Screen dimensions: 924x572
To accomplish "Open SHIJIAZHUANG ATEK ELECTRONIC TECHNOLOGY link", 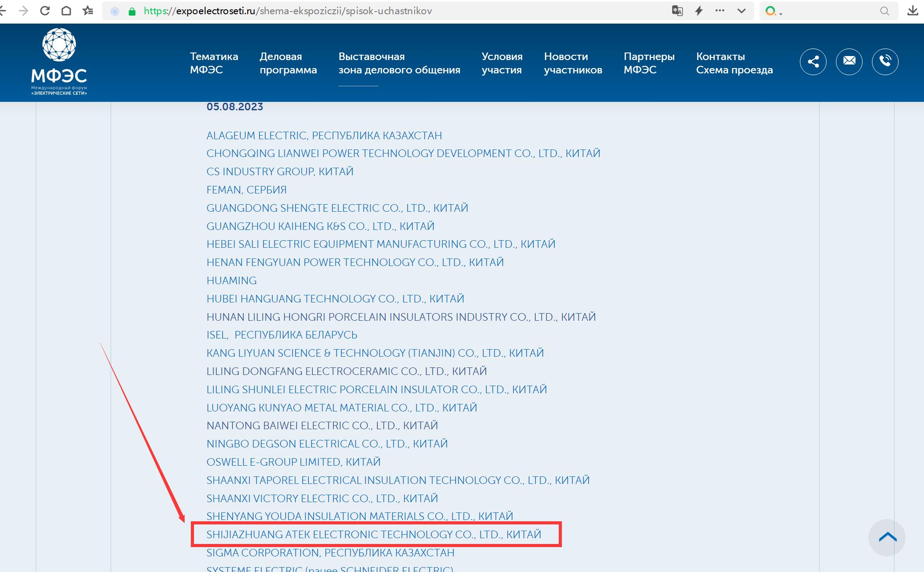I will (x=374, y=535).
